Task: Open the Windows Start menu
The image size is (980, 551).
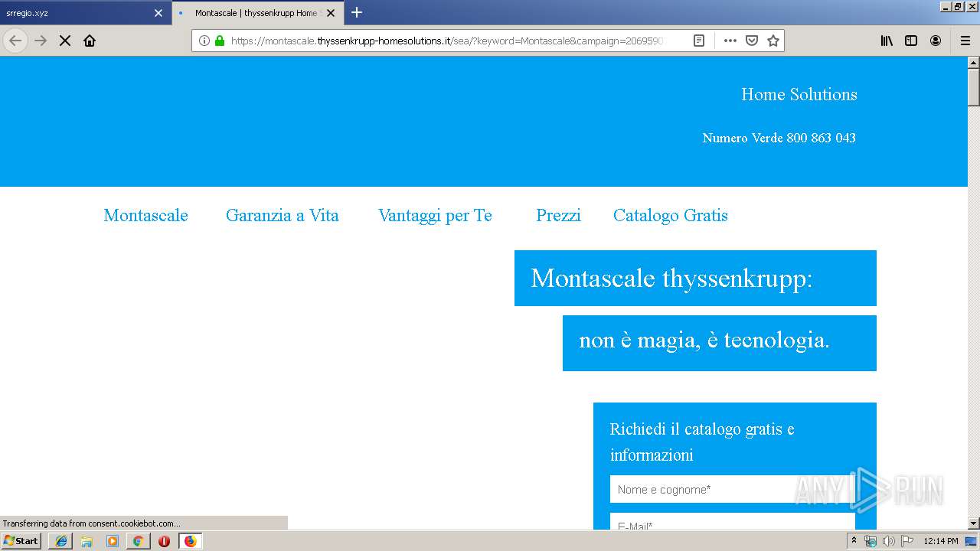Action: [21, 541]
